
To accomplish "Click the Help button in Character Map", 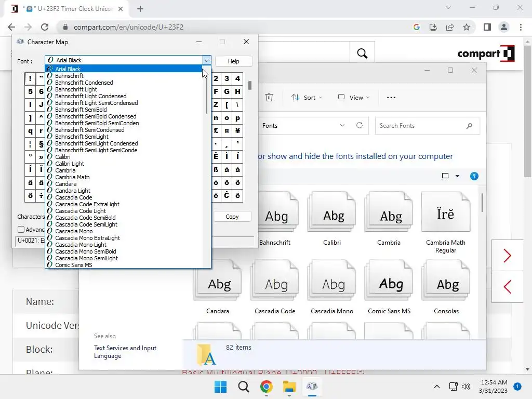I will (x=233, y=61).
